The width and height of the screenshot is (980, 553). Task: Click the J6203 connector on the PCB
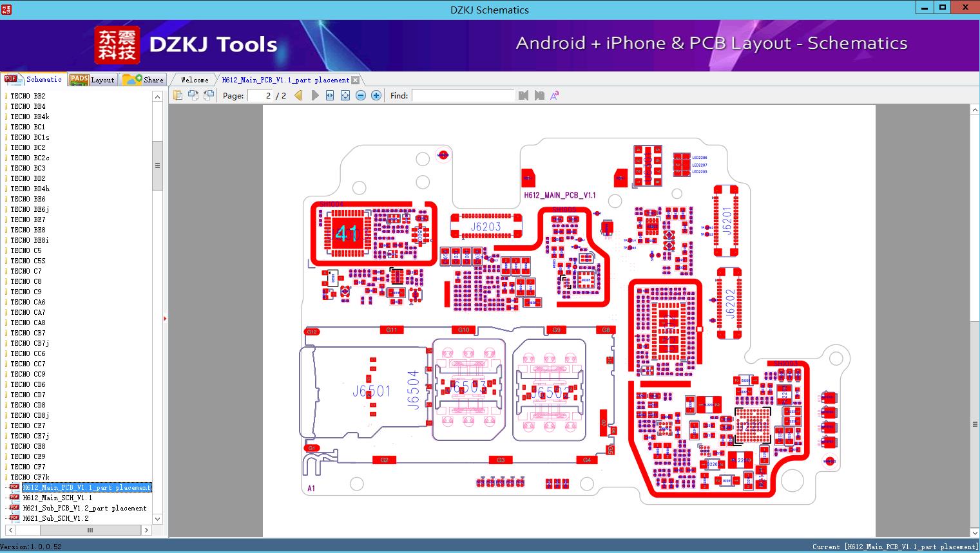(x=486, y=227)
